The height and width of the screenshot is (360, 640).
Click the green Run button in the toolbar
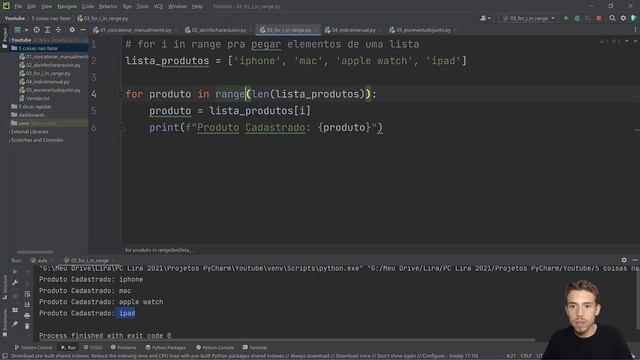pyautogui.click(x=566, y=18)
